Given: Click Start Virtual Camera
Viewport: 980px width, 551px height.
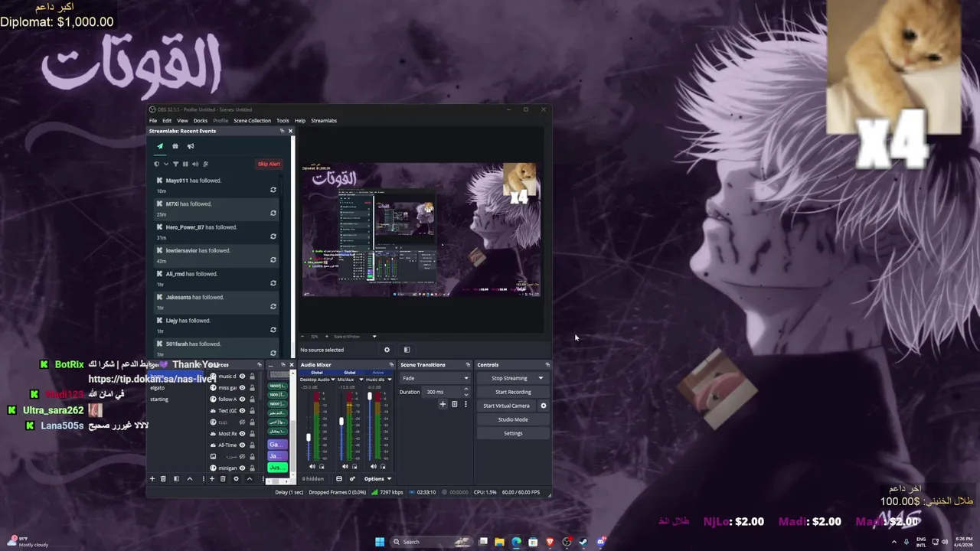Looking at the screenshot, I should (x=506, y=406).
